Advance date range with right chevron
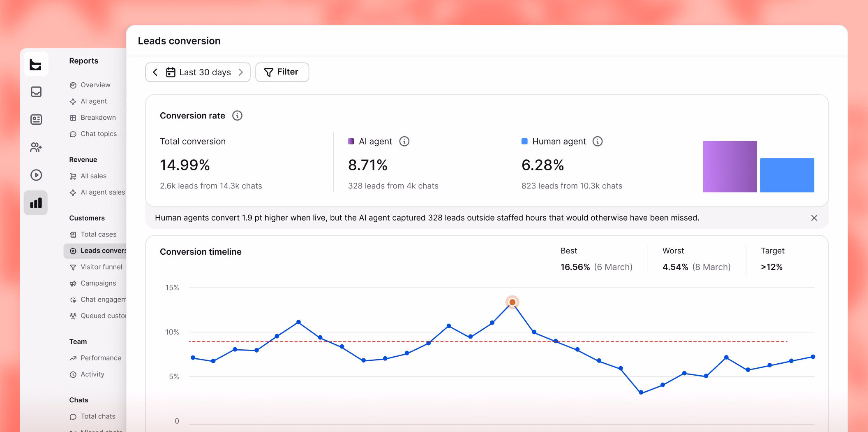Image resolution: width=868 pixels, height=432 pixels. pos(241,72)
